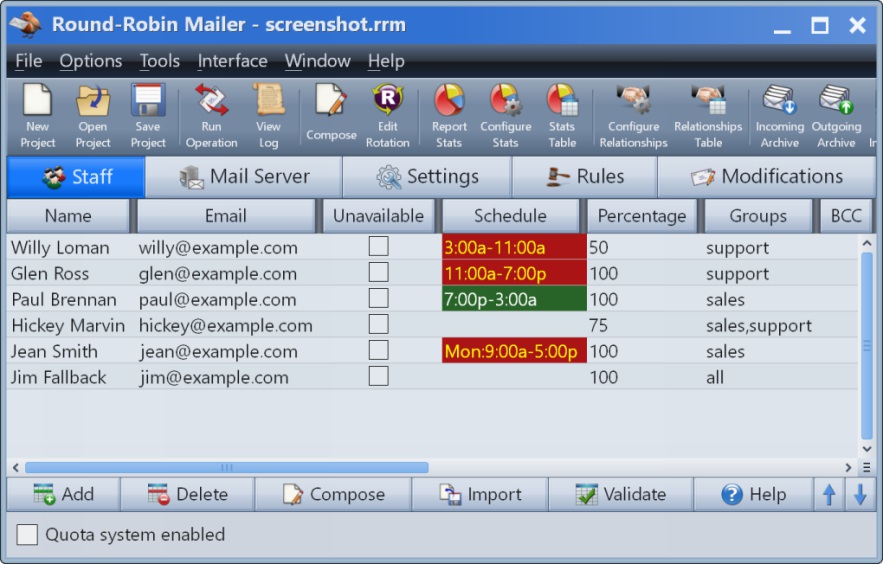The width and height of the screenshot is (883, 564).
Task: Toggle Unavailable for Willy Loman
Action: (378, 247)
